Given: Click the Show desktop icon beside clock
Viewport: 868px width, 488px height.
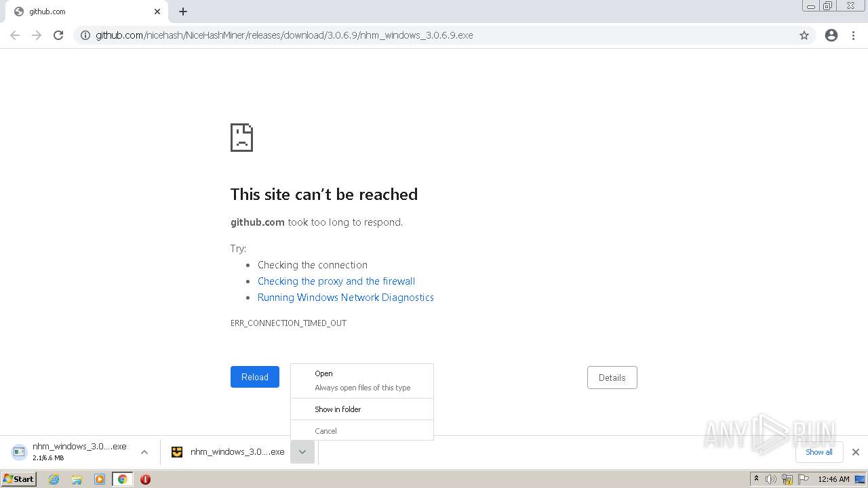Looking at the screenshot, I should point(861,479).
